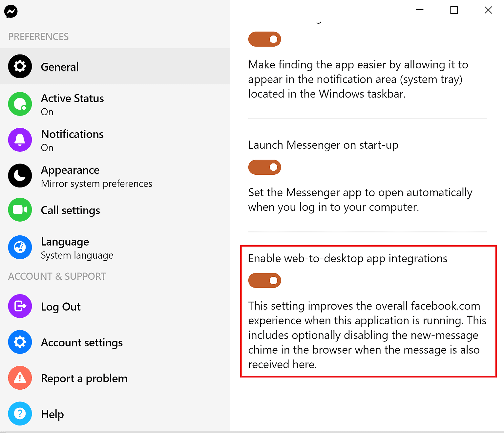Disable web-to-desktop app integrations
Screen dimensions: 504x433
click(x=264, y=280)
